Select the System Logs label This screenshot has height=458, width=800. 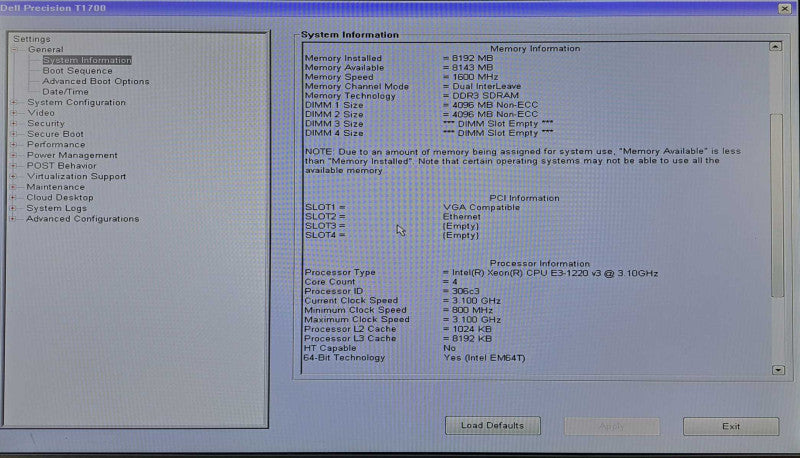coord(57,208)
